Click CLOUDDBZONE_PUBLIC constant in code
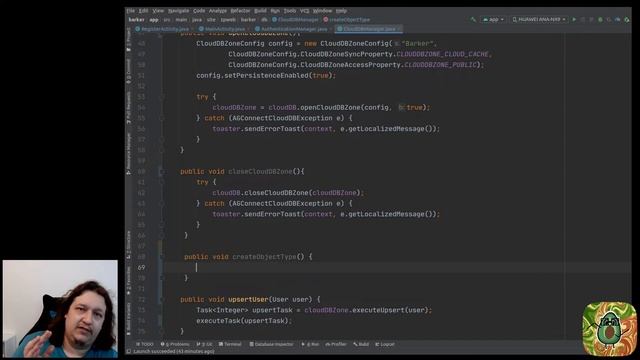Viewport: 640px width, 360px height. (440, 65)
